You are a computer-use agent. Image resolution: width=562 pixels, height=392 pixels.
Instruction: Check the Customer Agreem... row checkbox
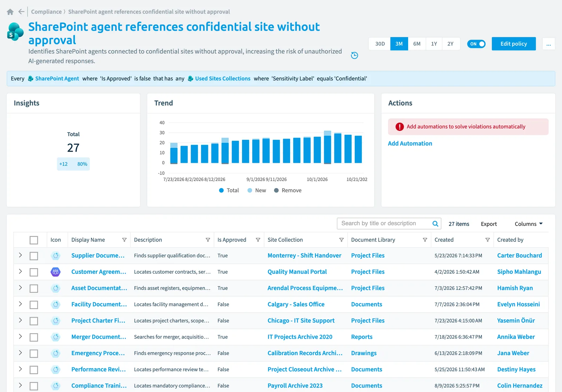pos(34,272)
